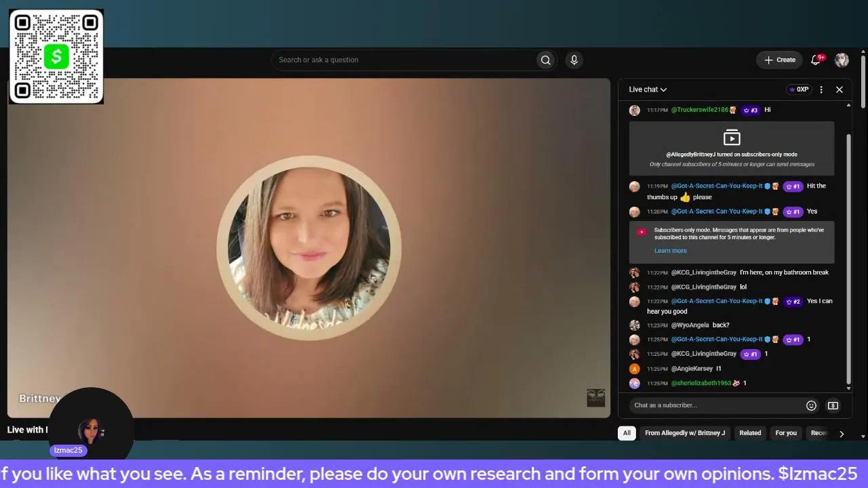Click WyoAngela's chat avatar
The height and width of the screenshot is (488, 868).
click(x=634, y=325)
